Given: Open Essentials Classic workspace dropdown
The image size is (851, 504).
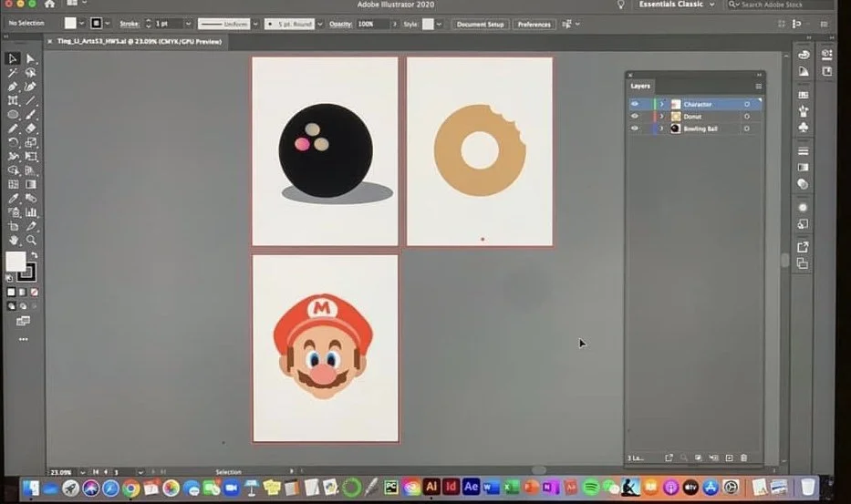Looking at the screenshot, I should click(x=676, y=5).
